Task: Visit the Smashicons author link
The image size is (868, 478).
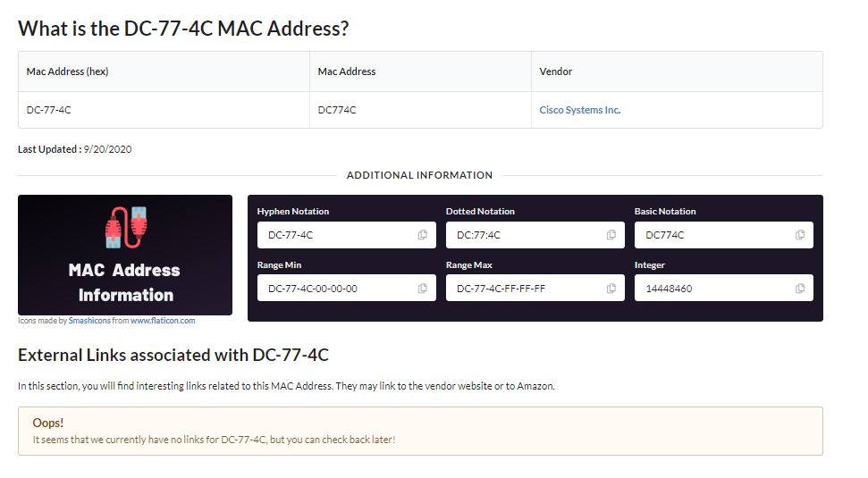Action: coord(88,320)
